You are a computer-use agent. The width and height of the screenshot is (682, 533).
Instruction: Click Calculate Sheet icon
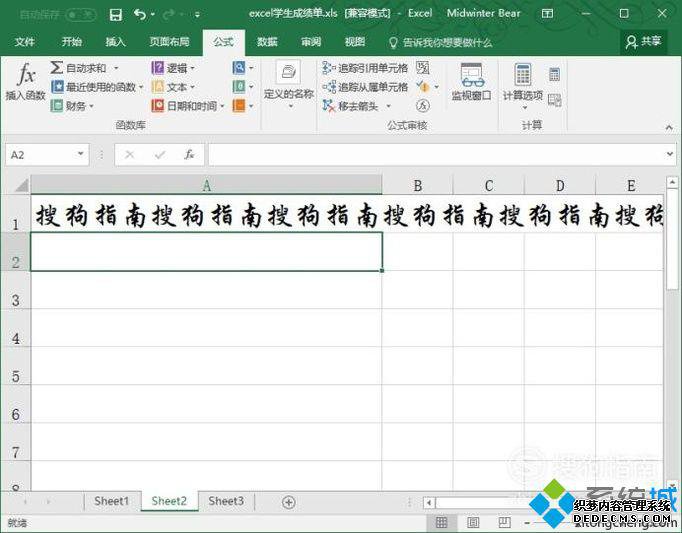tap(555, 100)
